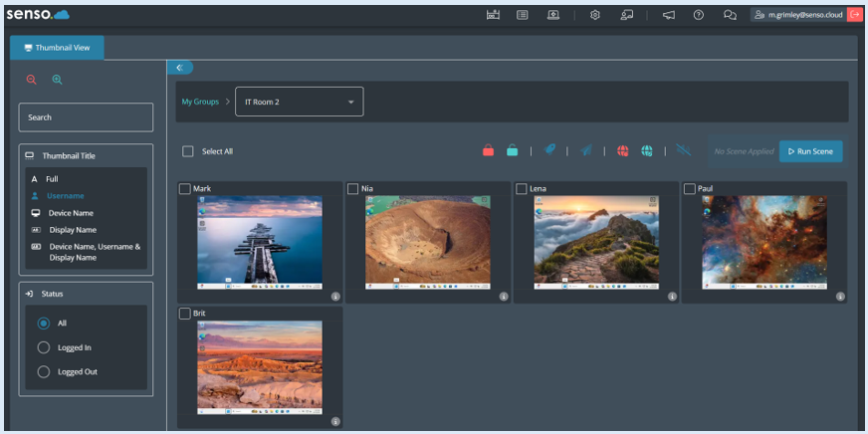Open the IT Room 2 group dropdown

pyautogui.click(x=300, y=102)
